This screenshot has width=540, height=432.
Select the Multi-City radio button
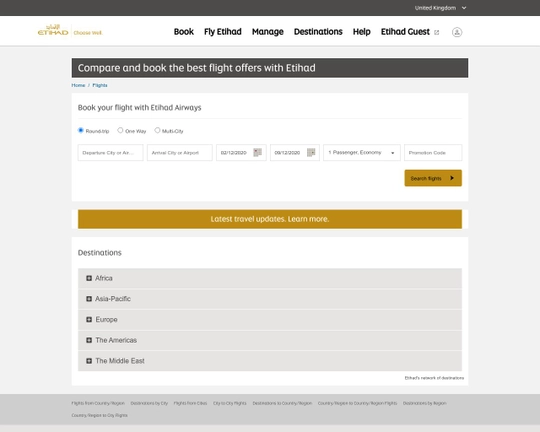point(157,130)
